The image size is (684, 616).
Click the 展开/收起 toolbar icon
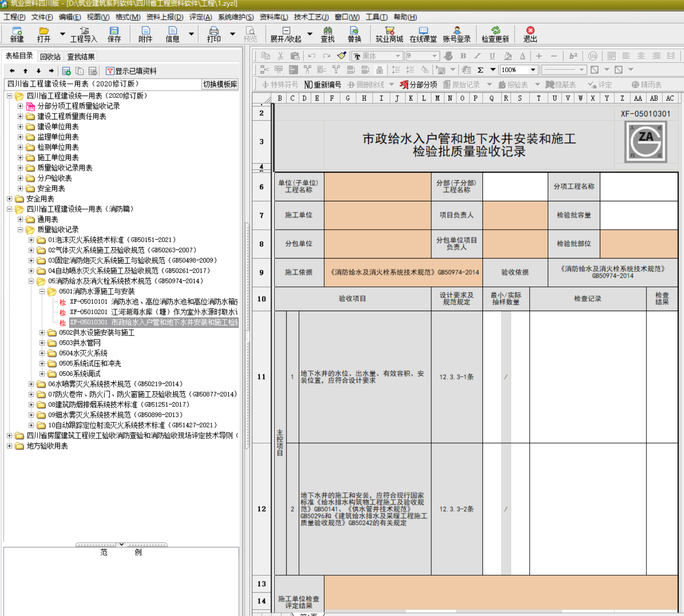[x=286, y=34]
